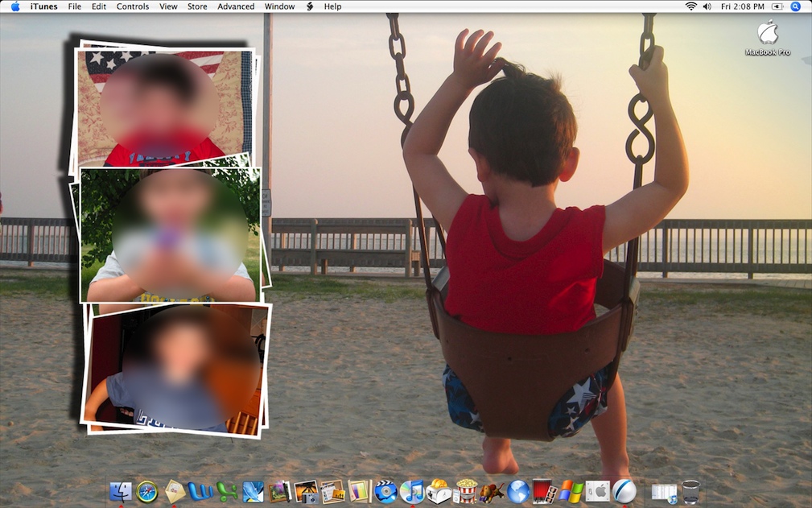Viewport: 812px width, 508px height.
Task: Open the popcorn bucket app icon
Action: (x=466, y=491)
